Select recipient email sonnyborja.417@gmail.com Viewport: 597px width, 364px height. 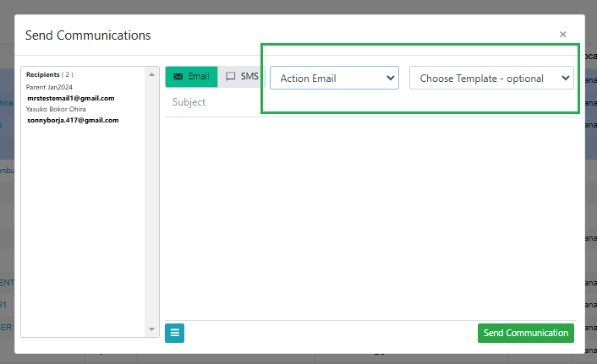tap(73, 120)
